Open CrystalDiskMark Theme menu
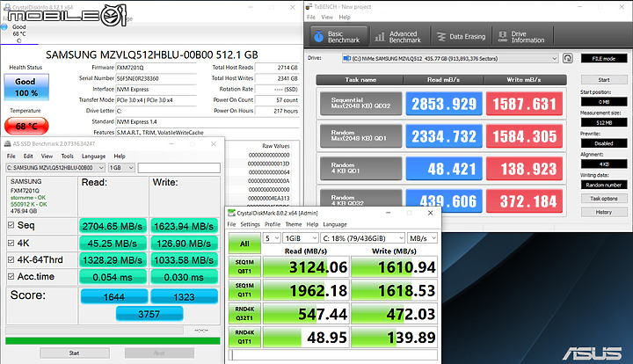The height and width of the screenshot is (364, 633). coord(294,224)
